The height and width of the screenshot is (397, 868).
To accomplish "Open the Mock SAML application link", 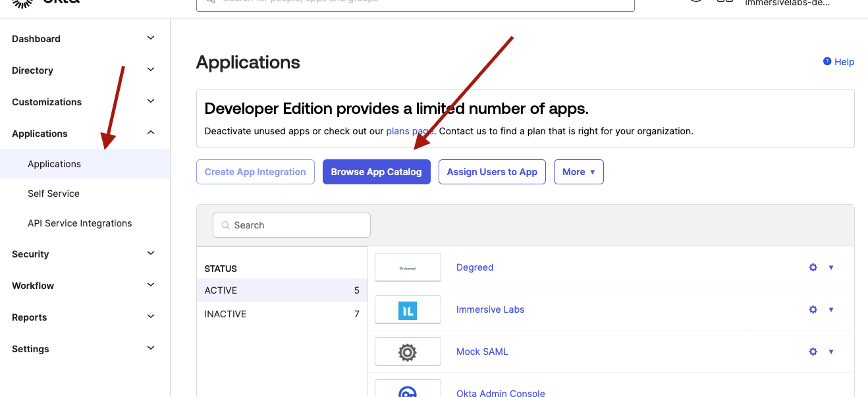I will coord(482,352).
